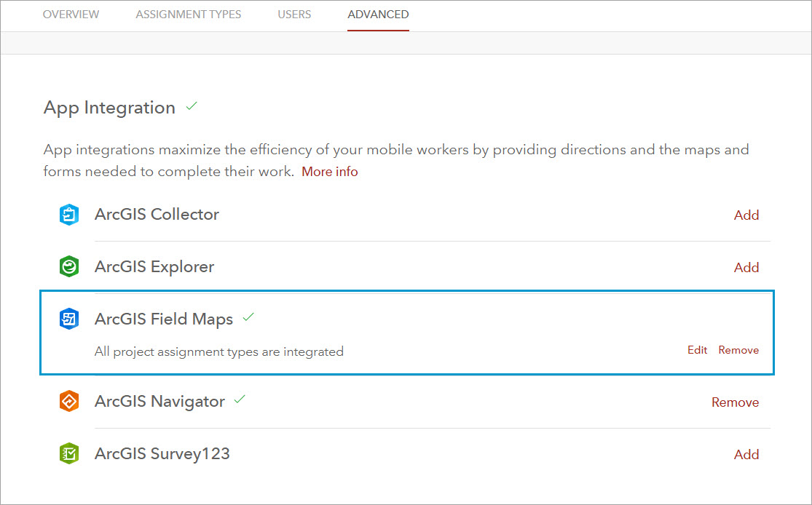Click the ArcGIS Navigator app icon
This screenshot has width=812, height=505.
[68, 402]
